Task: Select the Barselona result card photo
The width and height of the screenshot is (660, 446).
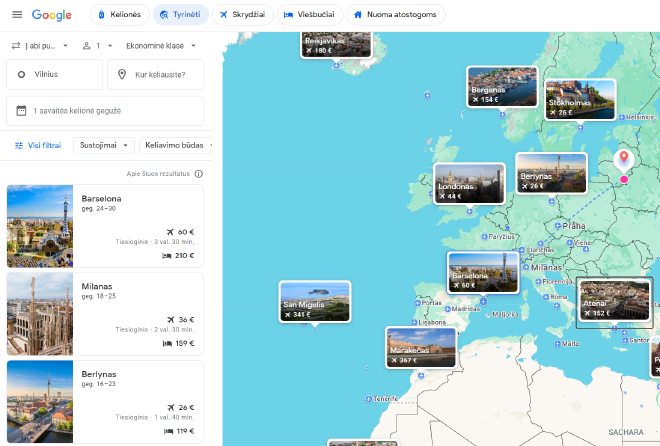Action: [40, 226]
